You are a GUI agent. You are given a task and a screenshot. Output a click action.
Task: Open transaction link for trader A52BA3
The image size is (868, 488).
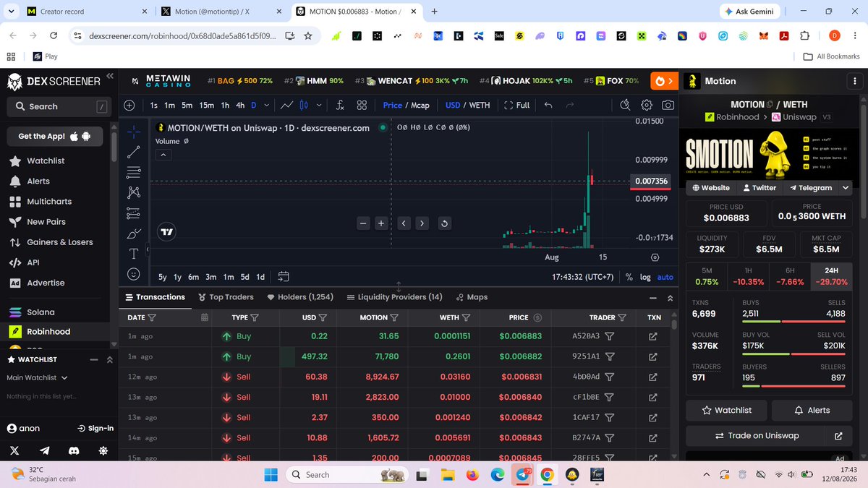click(x=653, y=336)
